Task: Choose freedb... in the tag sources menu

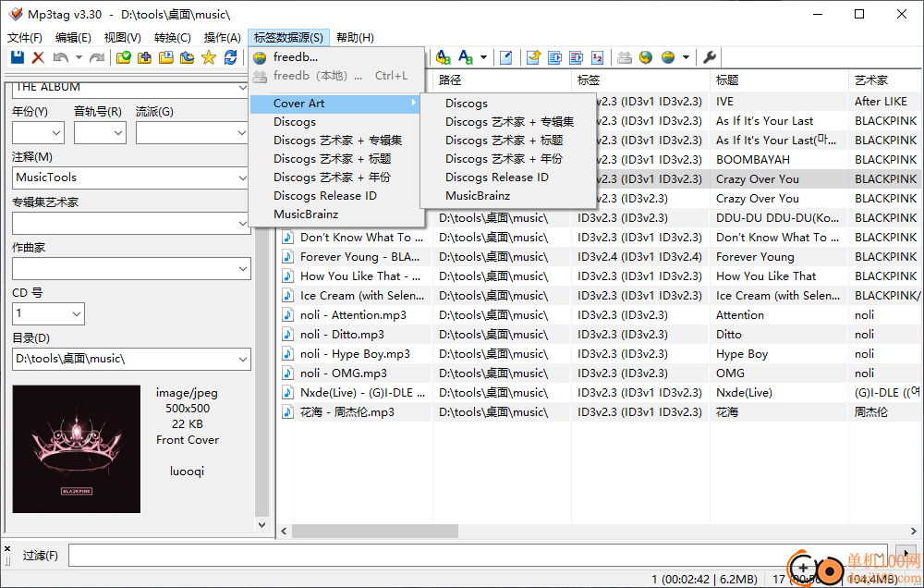Action: [x=336, y=57]
